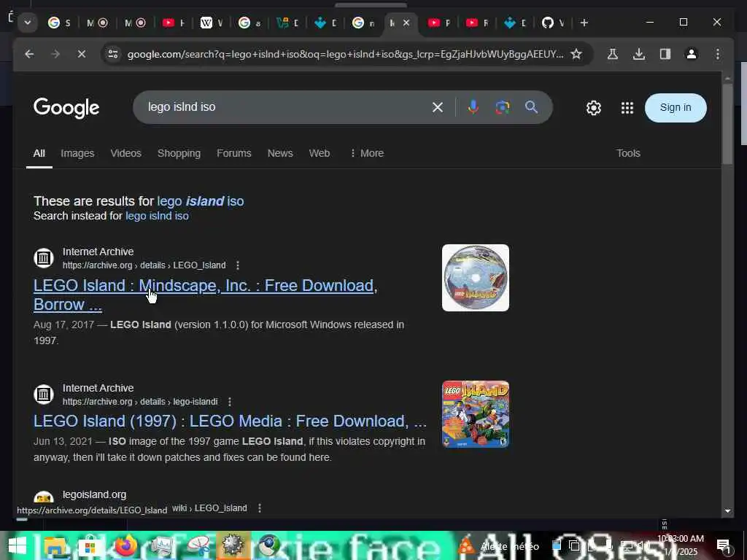Switch to News results

pyautogui.click(x=280, y=153)
